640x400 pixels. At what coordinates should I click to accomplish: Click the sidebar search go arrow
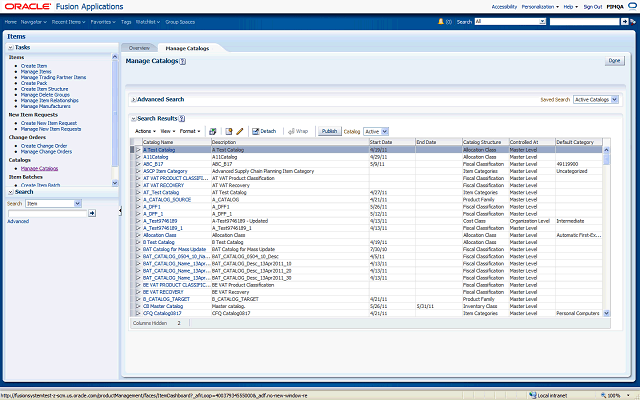point(92,213)
